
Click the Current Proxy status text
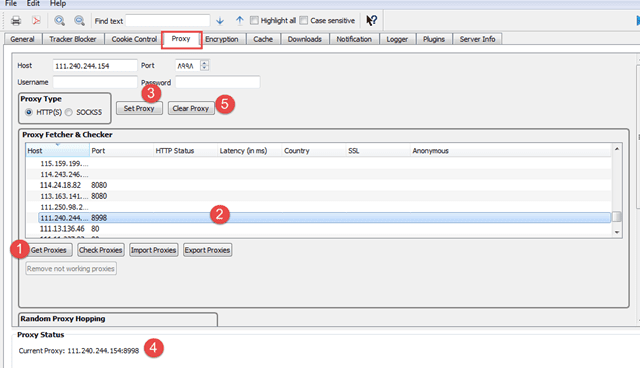point(79,351)
